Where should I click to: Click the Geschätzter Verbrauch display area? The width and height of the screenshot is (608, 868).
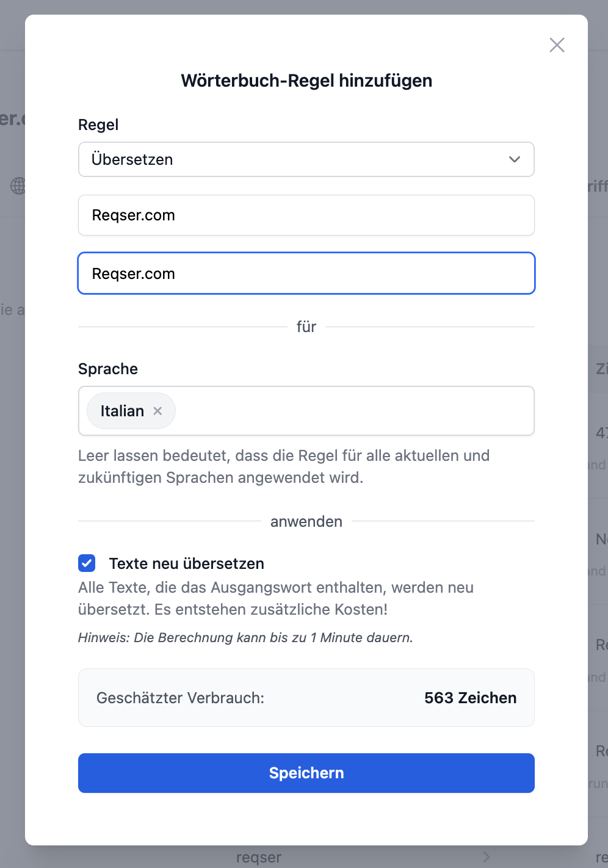coord(306,698)
